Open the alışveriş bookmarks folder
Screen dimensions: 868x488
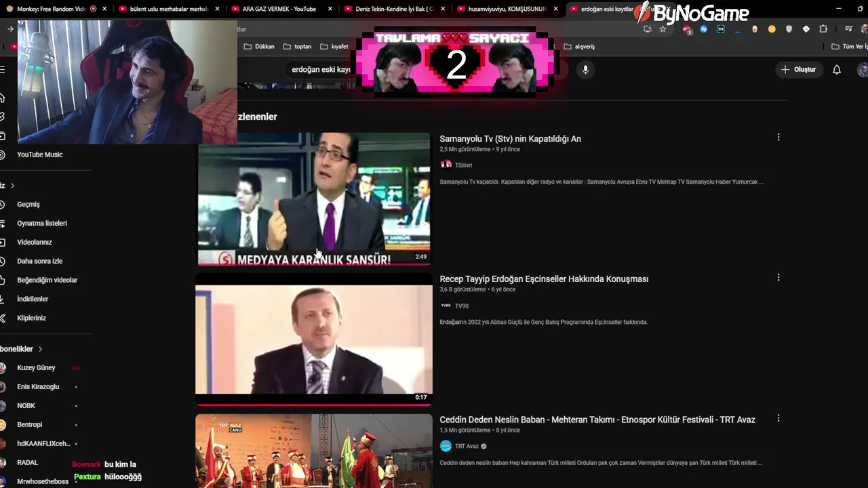[x=579, y=47]
